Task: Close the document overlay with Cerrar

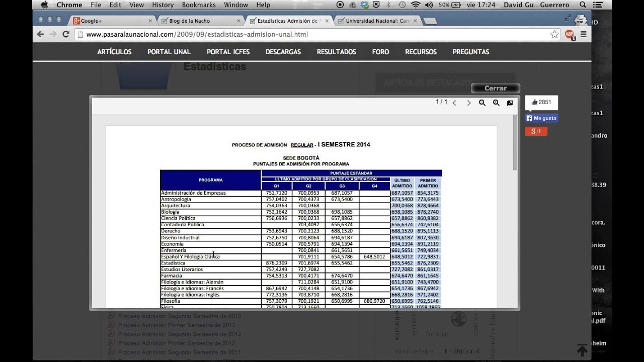Action: (x=496, y=88)
